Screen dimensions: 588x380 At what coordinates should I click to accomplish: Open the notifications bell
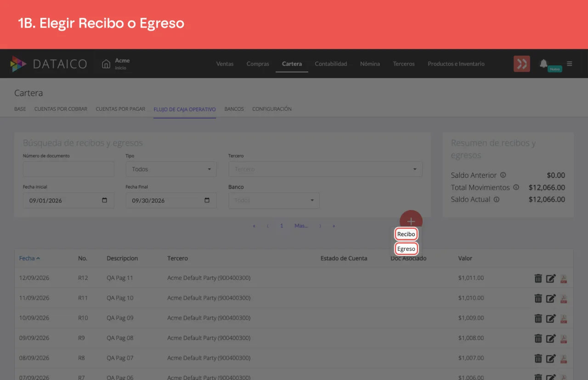pyautogui.click(x=543, y=63)
